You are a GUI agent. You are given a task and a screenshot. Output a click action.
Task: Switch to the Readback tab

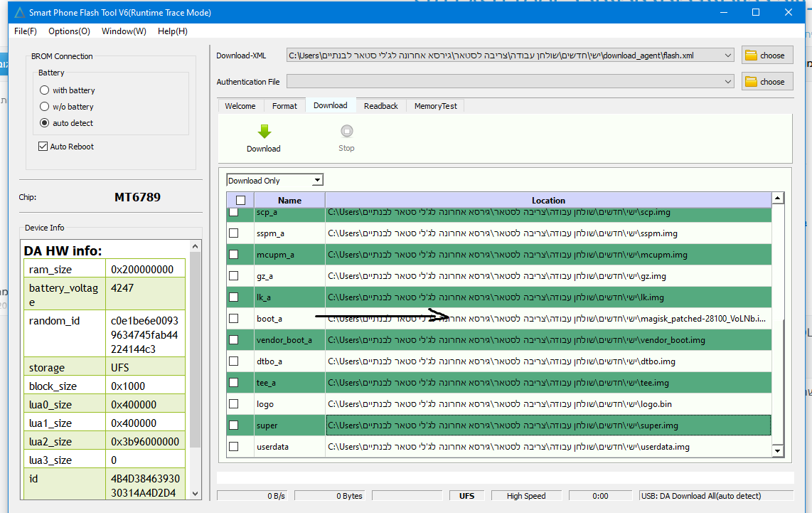point(380,106)
